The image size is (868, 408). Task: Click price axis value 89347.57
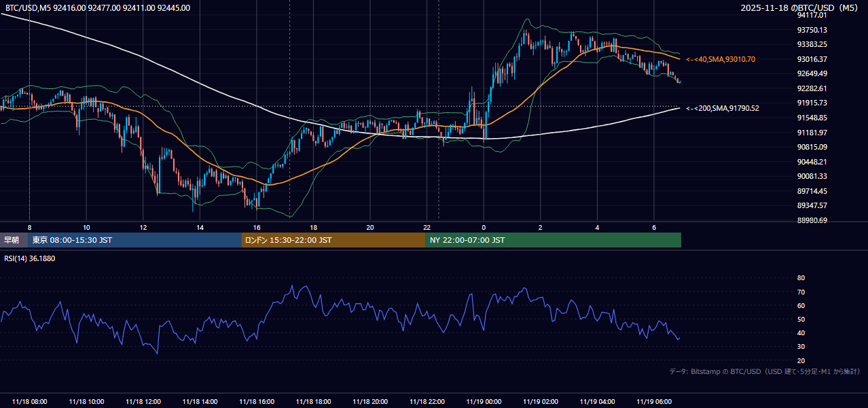(812, 205)
